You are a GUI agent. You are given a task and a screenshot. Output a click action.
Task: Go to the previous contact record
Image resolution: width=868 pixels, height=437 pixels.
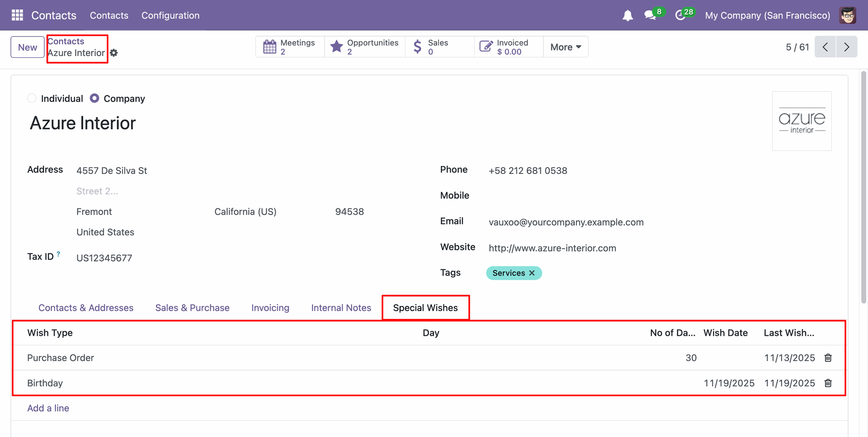coord(825,47)
